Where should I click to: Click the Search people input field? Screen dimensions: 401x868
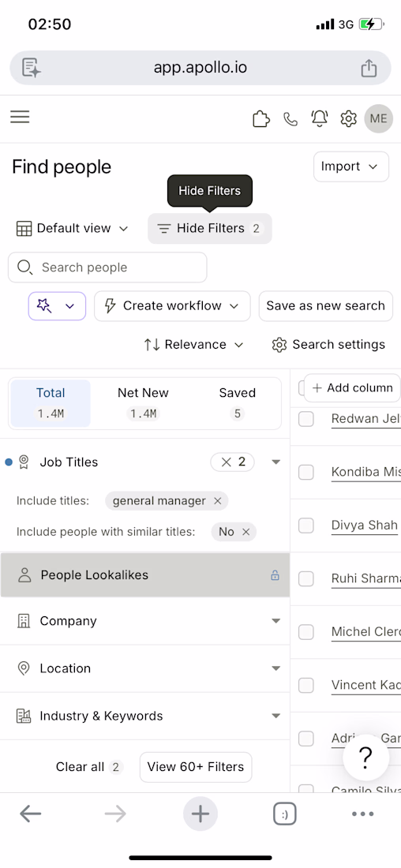[x=107, y=268]
